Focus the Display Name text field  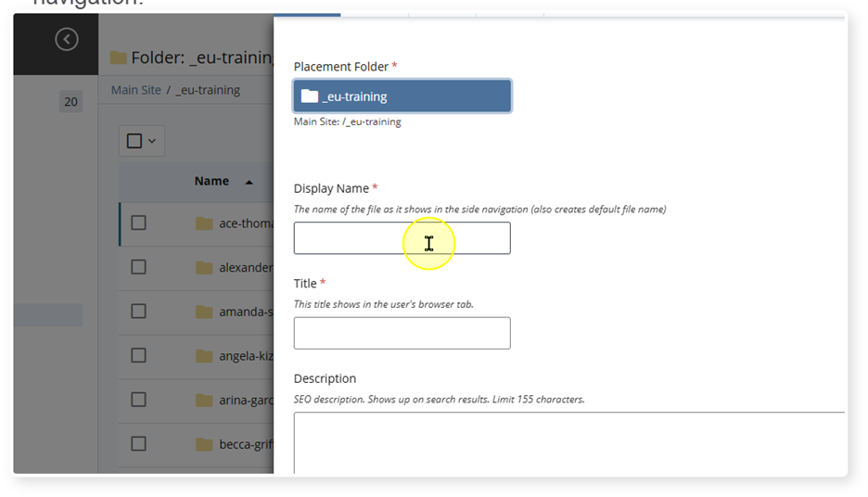coord(402,238)
